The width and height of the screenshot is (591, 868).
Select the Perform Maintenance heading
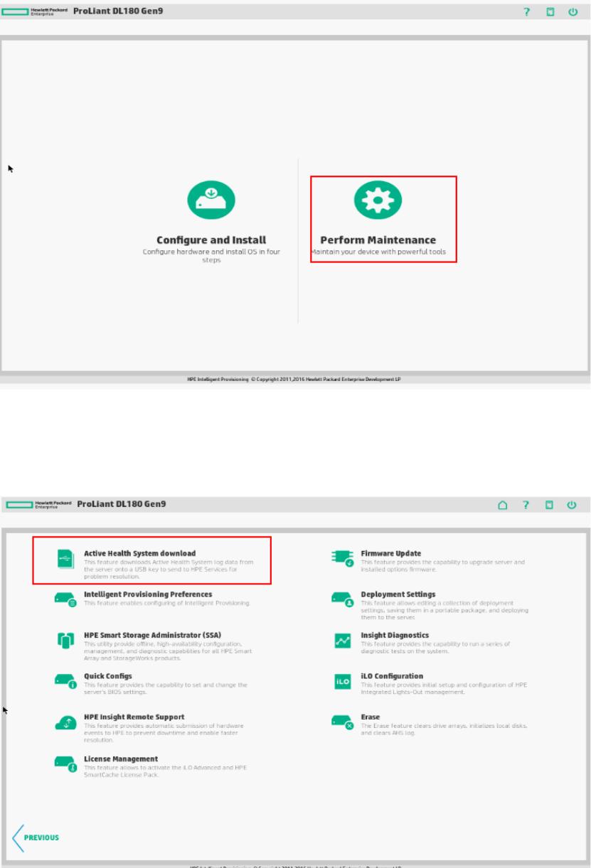click(378, 240)
